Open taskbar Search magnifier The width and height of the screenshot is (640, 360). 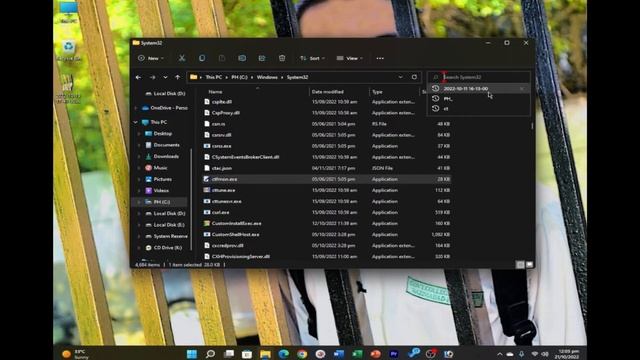(x=210, y=354)
